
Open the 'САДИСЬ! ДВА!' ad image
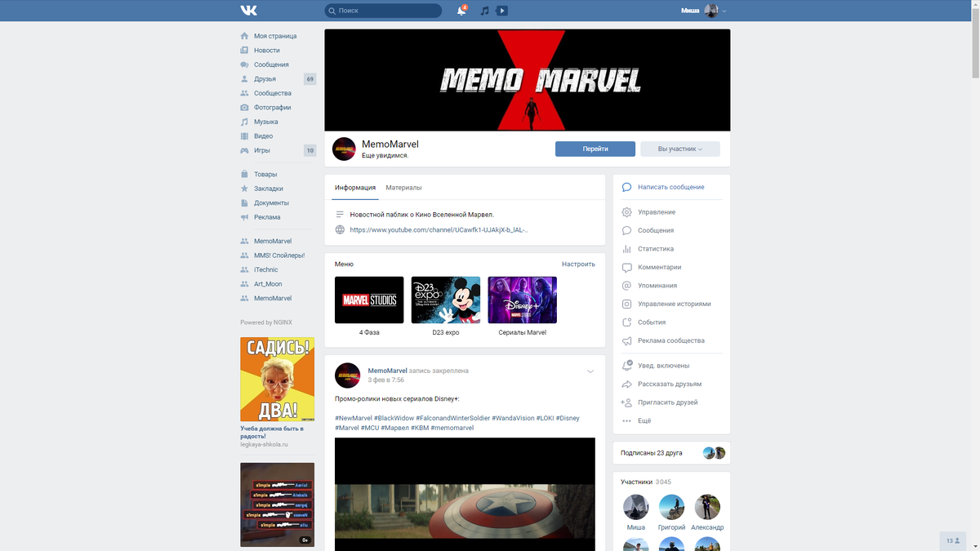click(277, 380)
